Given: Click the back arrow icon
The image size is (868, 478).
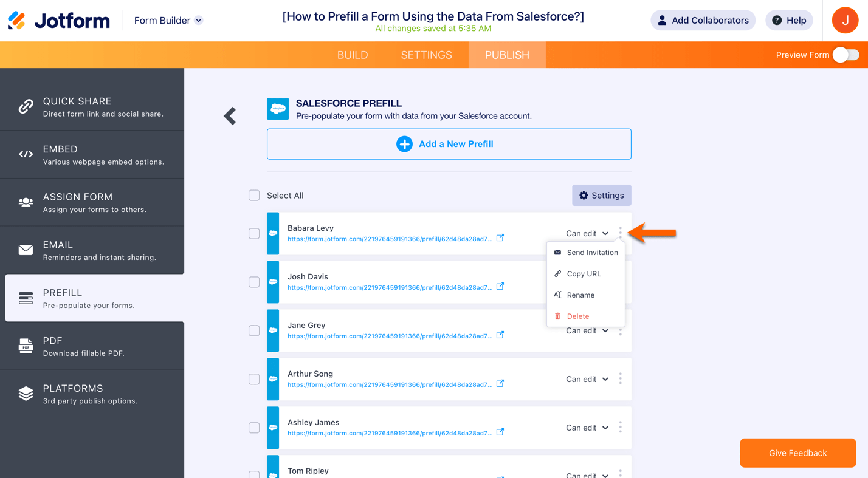Looking at the screenshot, I should point(230,116).
